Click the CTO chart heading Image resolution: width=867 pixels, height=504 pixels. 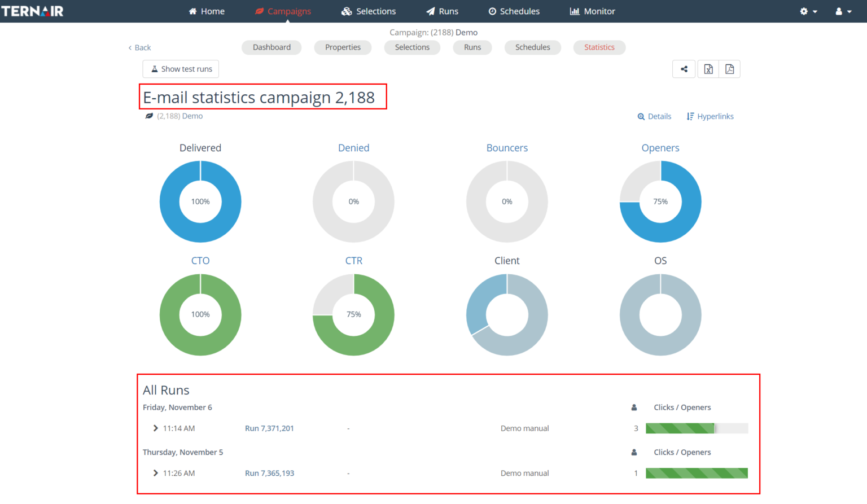click(x=200, y=261)
